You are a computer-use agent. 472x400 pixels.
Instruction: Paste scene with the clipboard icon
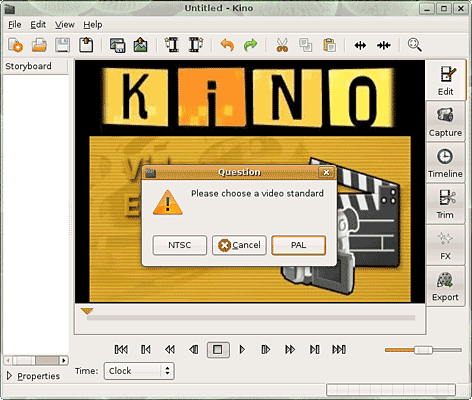[x=329, y=45]
